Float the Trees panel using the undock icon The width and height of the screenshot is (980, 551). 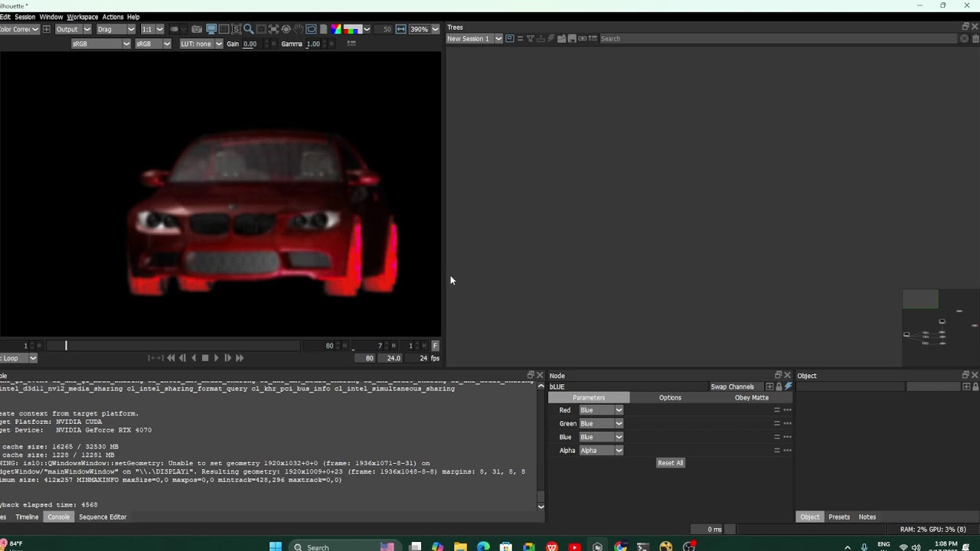965,27
